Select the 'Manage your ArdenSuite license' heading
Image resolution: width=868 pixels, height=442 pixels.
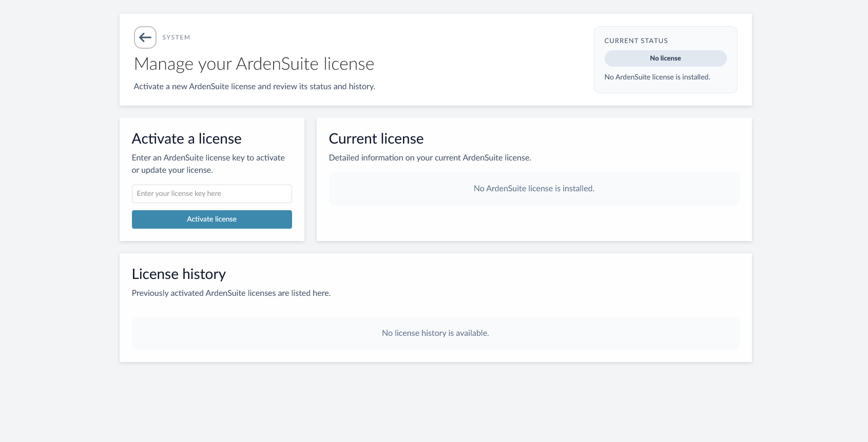pyautogui.click(x=254, y=64)
